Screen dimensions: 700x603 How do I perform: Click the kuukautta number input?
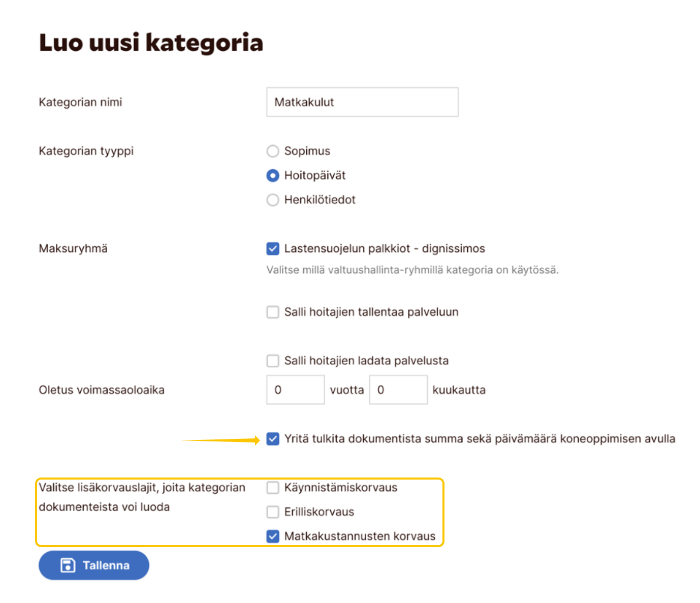(398, 390)
